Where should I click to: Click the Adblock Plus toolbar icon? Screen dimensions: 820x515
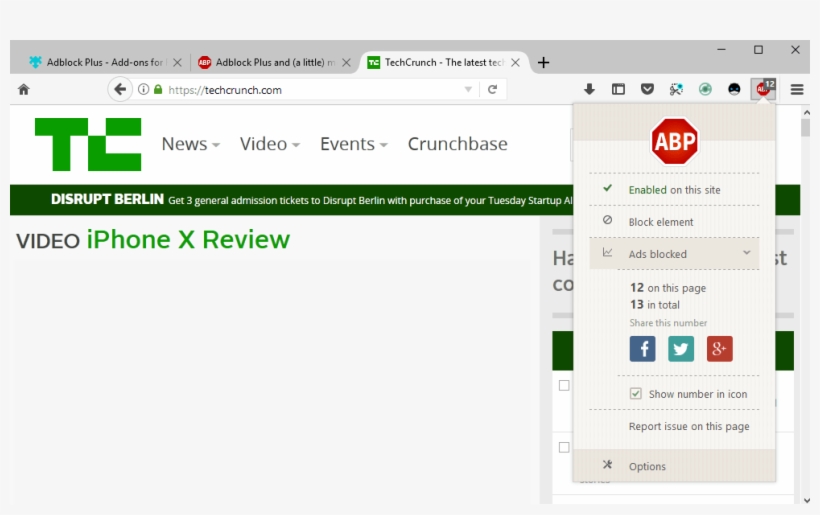764,89
